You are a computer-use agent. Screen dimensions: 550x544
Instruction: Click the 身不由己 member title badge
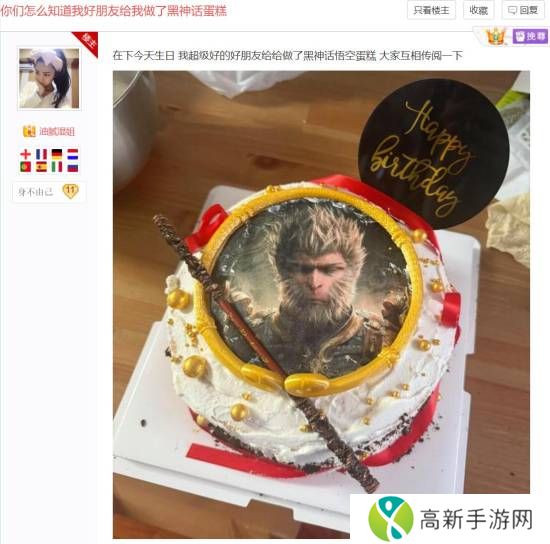35,192
